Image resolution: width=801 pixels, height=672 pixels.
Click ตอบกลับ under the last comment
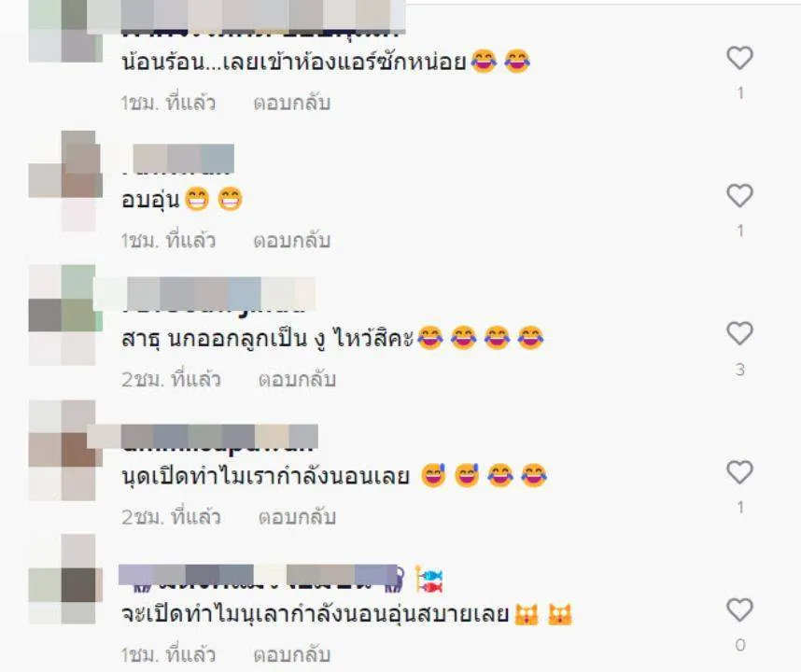(x=292, y=654)
